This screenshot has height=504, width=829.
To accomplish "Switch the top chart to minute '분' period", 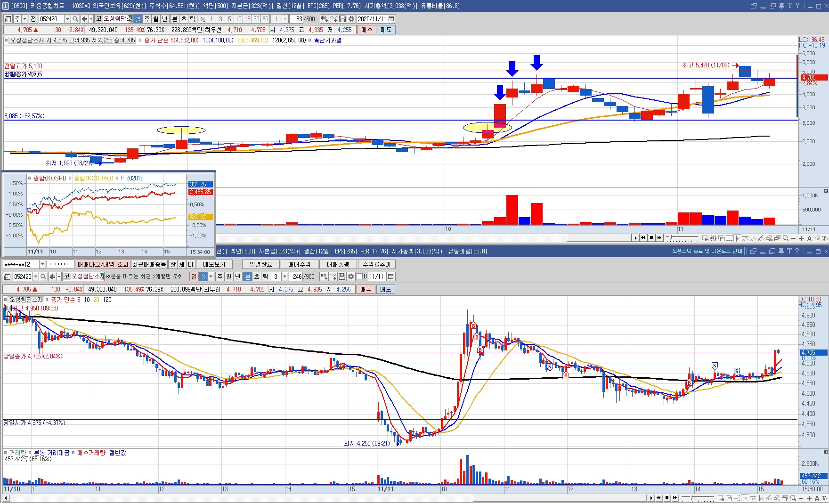I will point(174,19).
